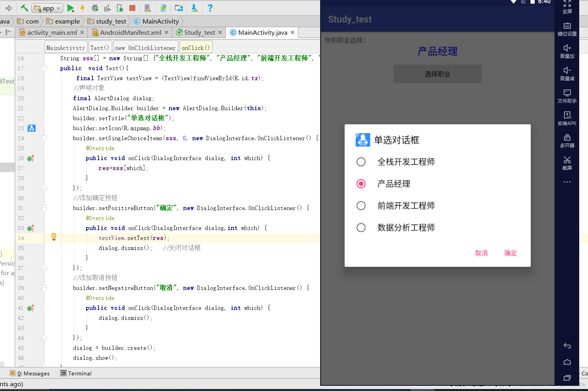Click the 安装APK icon

567,119
